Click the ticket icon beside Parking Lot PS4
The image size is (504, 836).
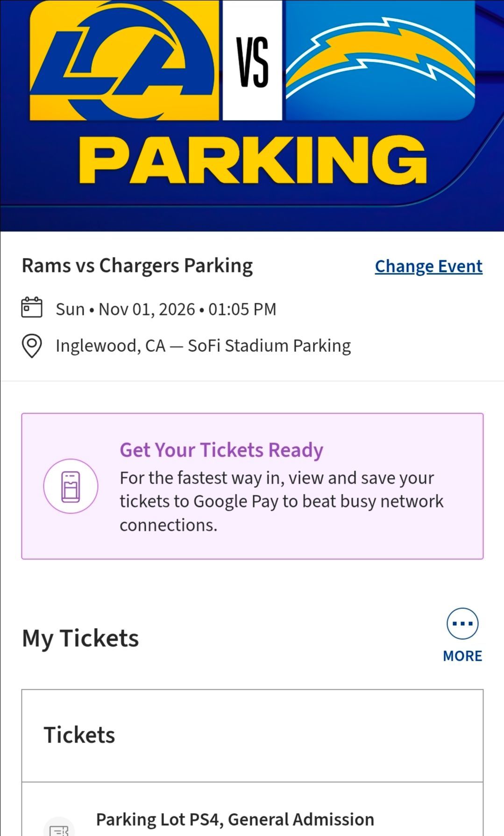(59, 827)
